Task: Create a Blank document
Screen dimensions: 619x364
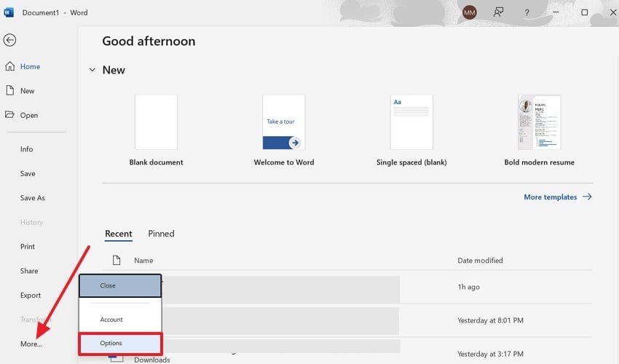Action: 156,130
